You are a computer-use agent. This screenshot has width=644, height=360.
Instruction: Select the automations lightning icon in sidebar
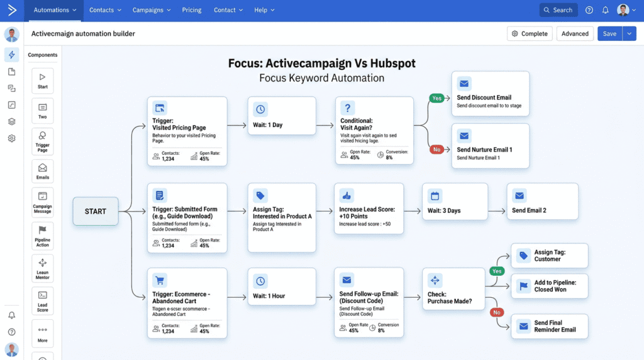coord(11,55)
